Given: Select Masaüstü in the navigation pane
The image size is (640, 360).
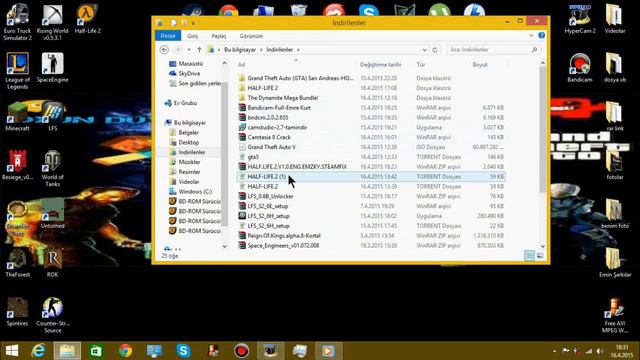Looking at the screenshot, I should (x=191, y=64).
